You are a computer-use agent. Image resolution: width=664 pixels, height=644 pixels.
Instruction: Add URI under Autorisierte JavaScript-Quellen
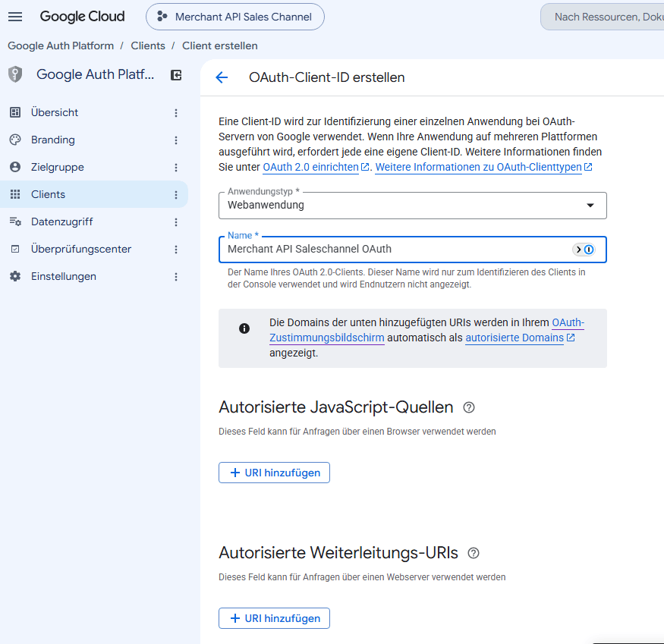point(275,473)
